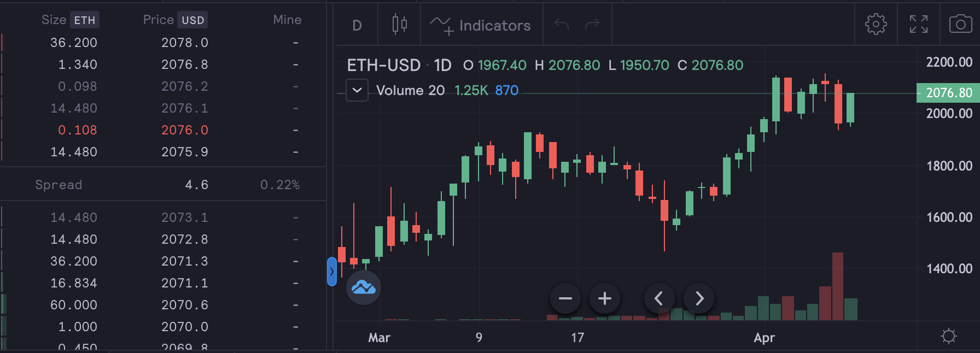Open chart settings gear
The height and width of the screenshot is (353, 980).
[x=876, y=25]
